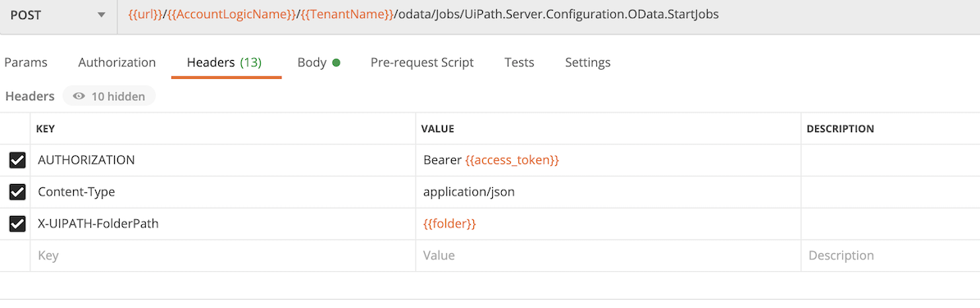Open the Body tab
Screen dimensions: 980x308
318,62
